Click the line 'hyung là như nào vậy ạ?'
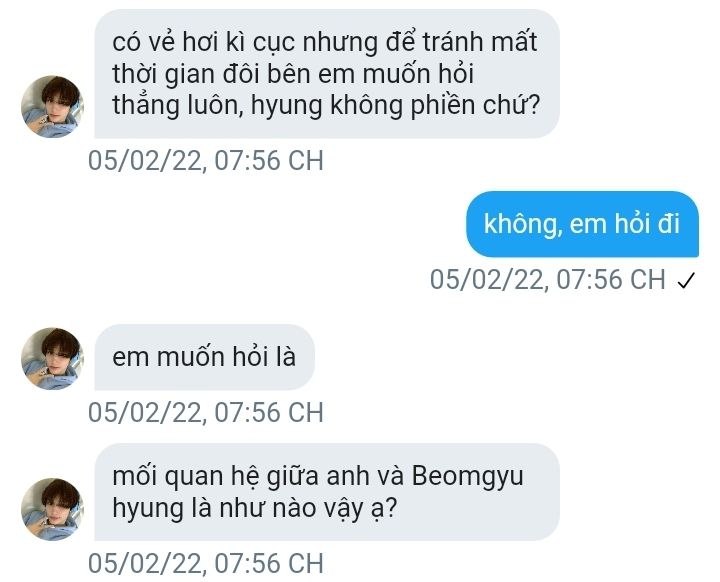 click(254, 509)
